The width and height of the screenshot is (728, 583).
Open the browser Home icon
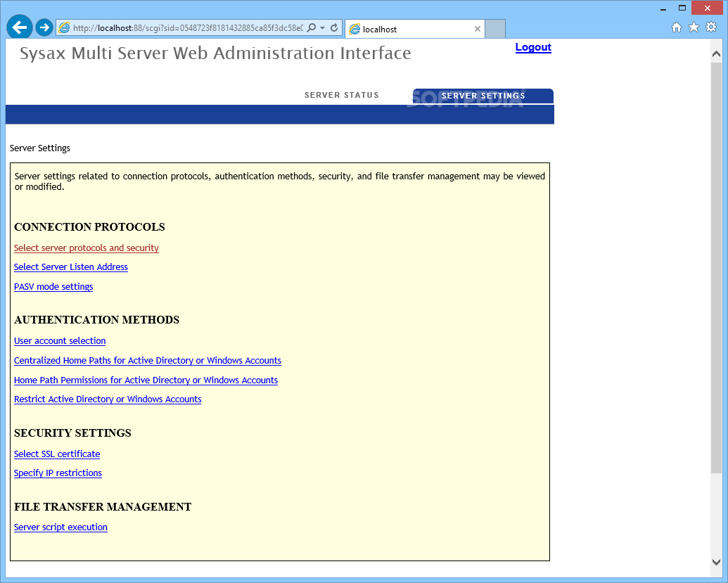click(x=677, y=27)
